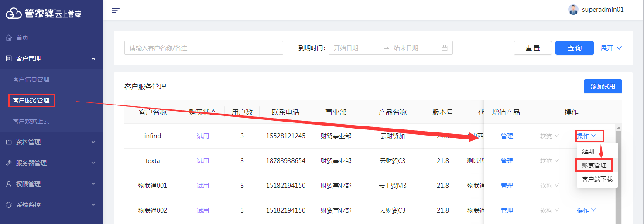The width and height of the screenshot is (644, 224).
Task: Click customer name infind
Action: tap(153, 136)
